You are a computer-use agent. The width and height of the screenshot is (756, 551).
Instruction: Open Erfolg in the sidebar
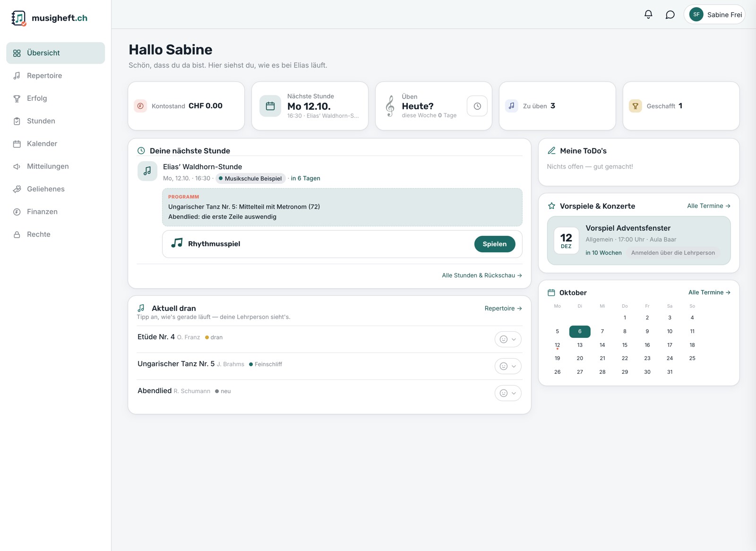click(56, 98)
